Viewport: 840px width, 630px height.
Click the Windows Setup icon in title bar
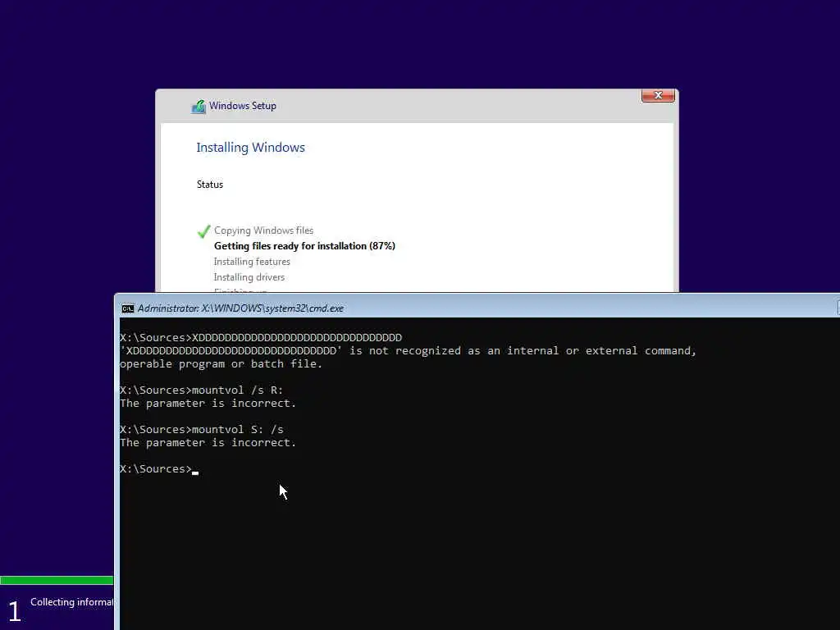199,107
